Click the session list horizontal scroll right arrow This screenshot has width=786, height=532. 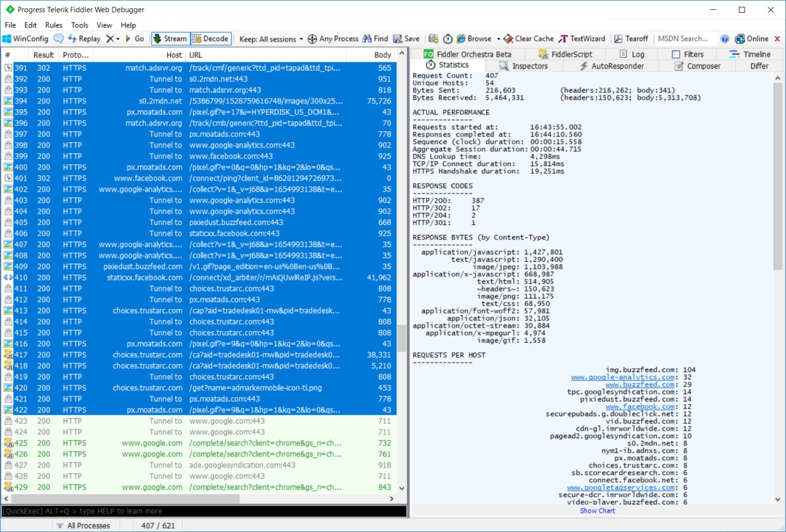[391, 499]
